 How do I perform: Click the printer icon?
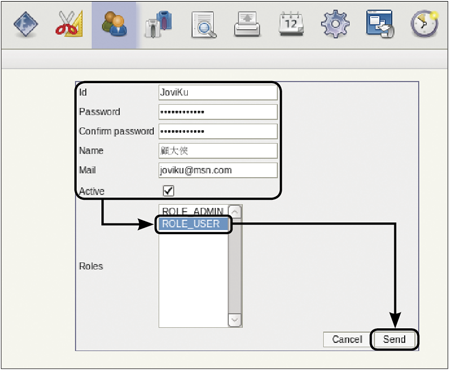[247, 24]
